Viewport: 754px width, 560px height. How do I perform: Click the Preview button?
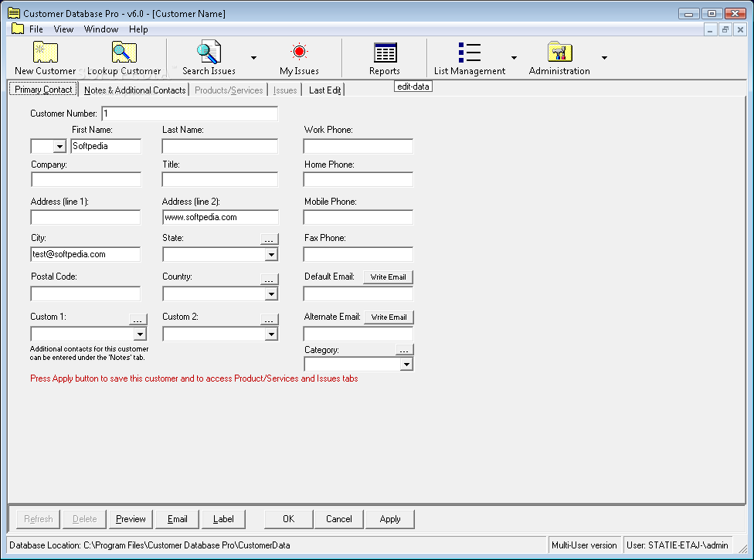[131, 519]
